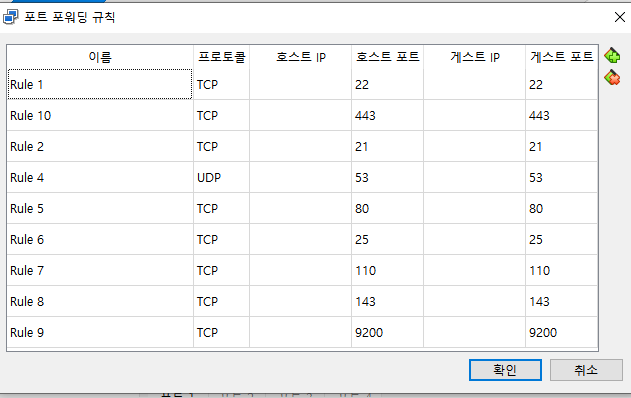Click guest port 53 of Rule 4
Viewport: 631px width, 398px height.
[561, 177]
